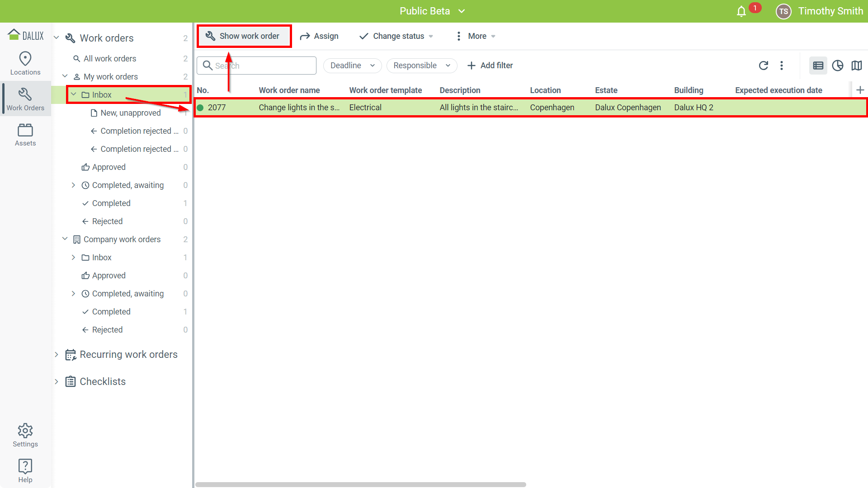Refresh the work order list

point(764,66)
